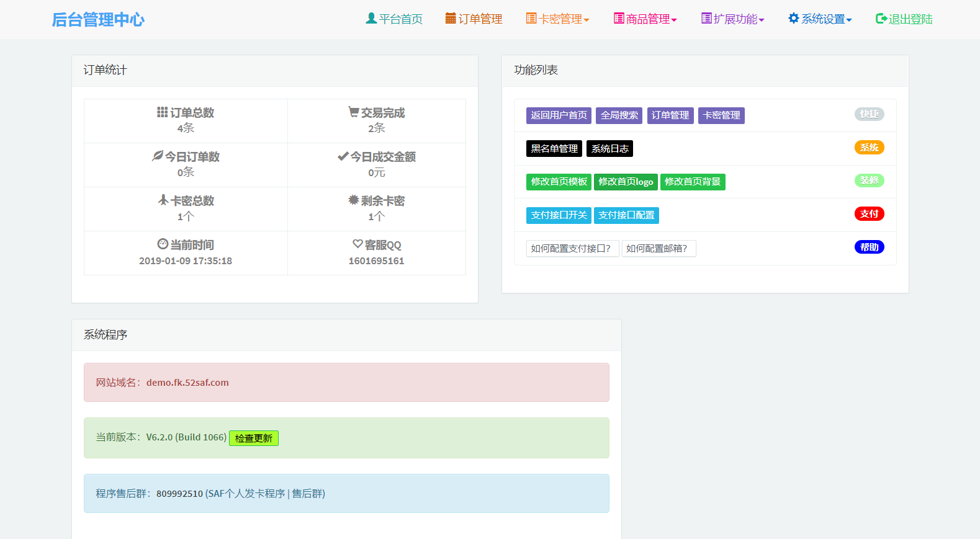980x539 pixels.
Task: Click the user icon beside 平台首页
Action: pos(371,18)
